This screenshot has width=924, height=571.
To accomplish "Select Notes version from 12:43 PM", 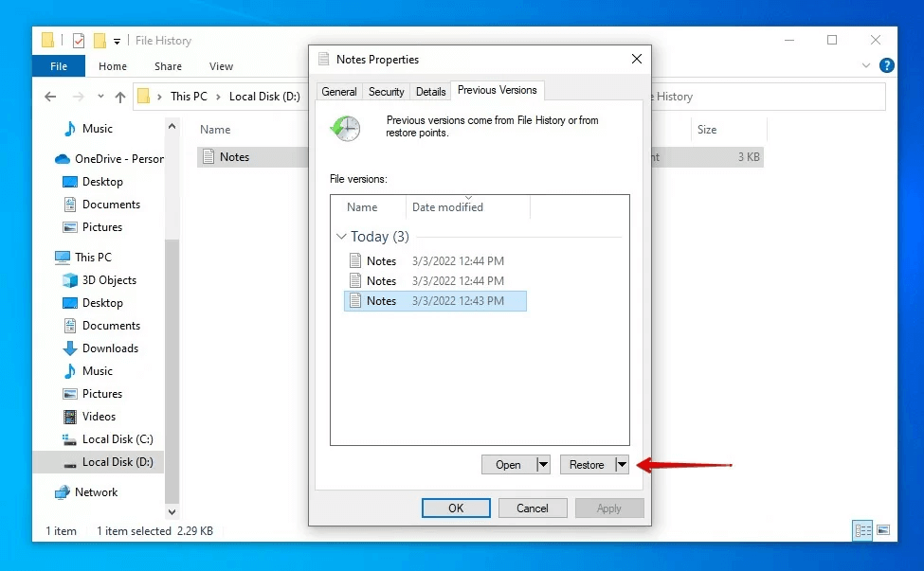I will (x=435, y=301).
